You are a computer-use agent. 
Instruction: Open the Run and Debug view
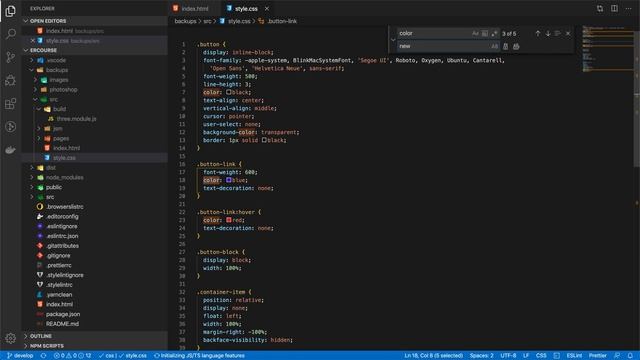(11, 80)
